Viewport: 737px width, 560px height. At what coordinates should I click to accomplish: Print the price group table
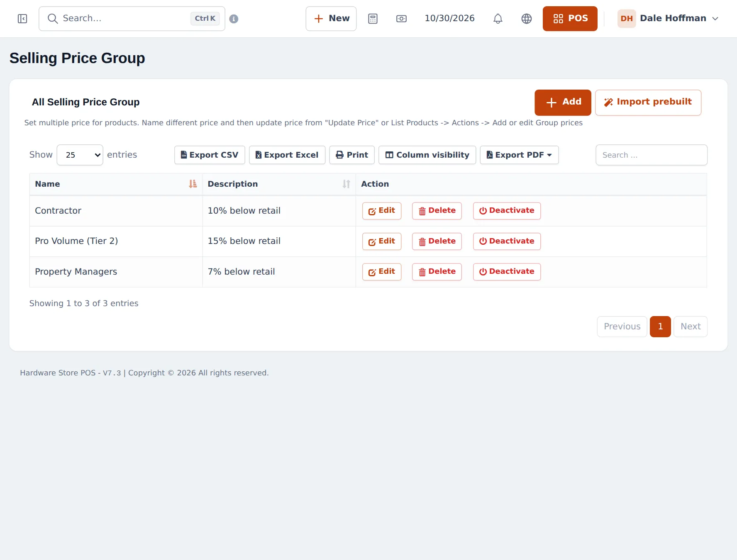[352, 155]
